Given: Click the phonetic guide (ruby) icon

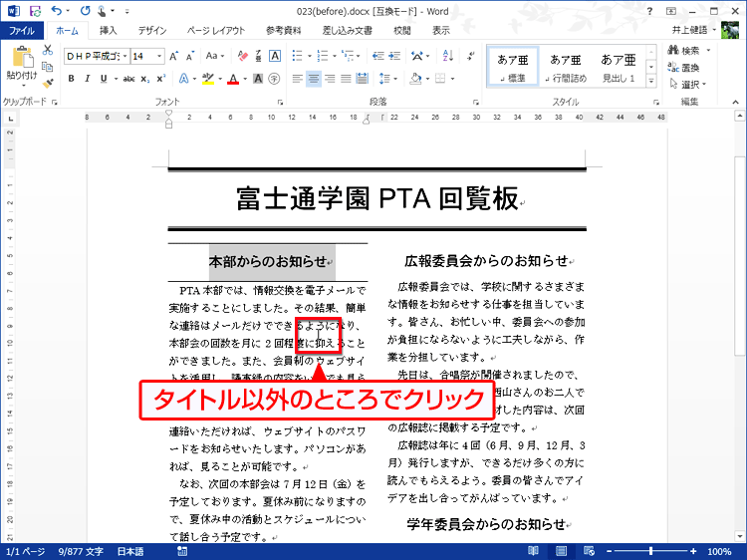Looking at the screenshot, I should [x=259, y=56].
